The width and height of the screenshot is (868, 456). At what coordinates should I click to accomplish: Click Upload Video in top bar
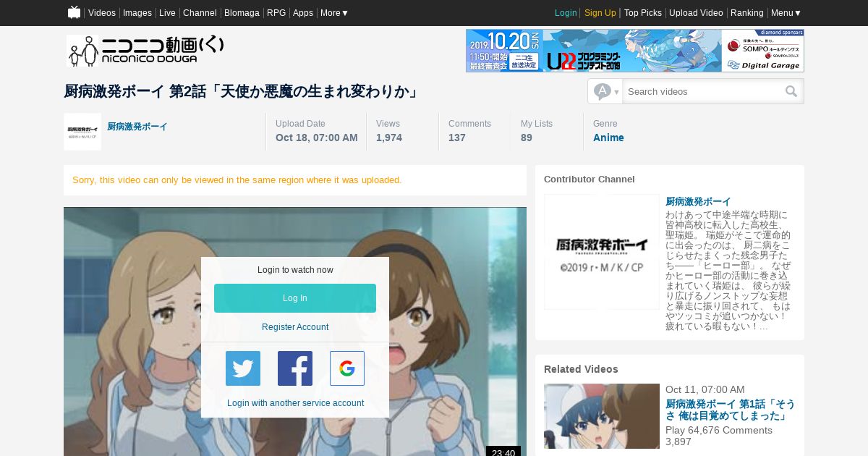[x=696, y=13]
